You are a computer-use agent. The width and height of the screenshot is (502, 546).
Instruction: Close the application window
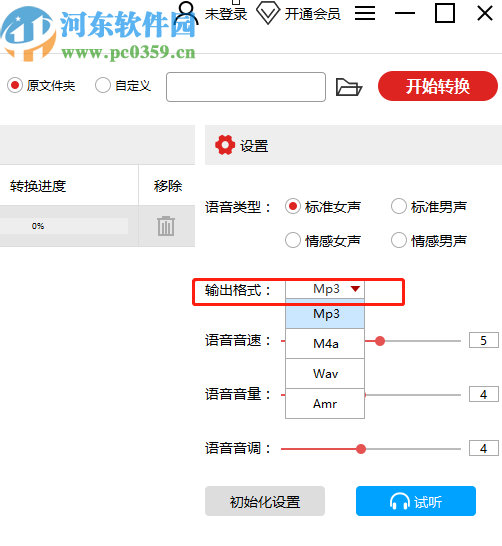tap(485, 14)
